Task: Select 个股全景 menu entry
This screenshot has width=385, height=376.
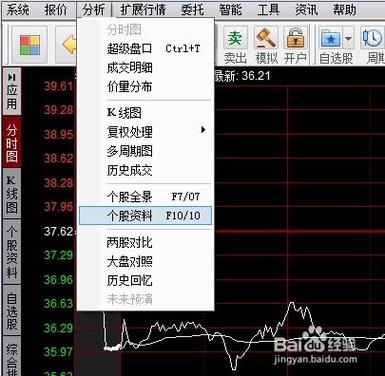Action: pos(145,197)
